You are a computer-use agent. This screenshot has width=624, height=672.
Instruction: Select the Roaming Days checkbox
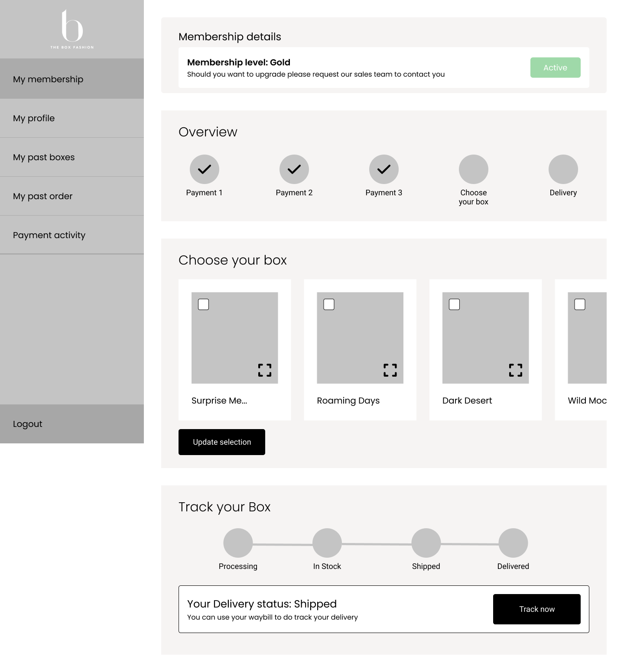(329, 304)
